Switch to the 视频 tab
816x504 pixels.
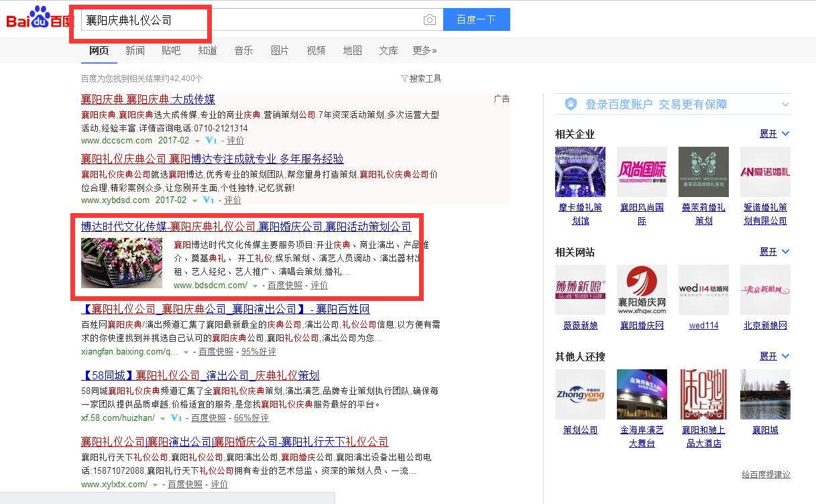[x=316, y=50]
